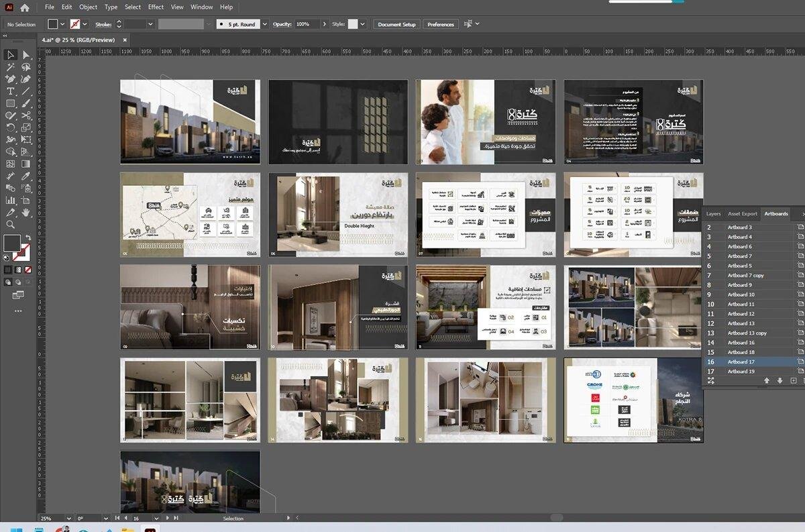Click the large Fill color swatch
Viewport: 805px width, 532px height.
point(11,242)
